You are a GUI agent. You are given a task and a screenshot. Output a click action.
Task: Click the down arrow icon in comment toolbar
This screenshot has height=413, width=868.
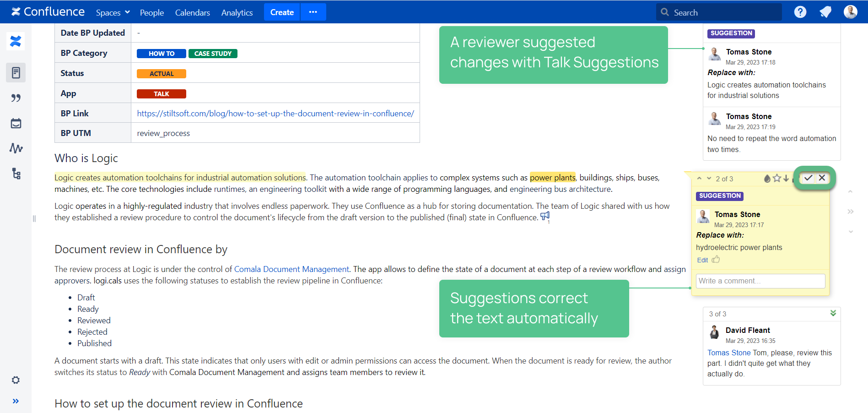(x=786, y=179)
